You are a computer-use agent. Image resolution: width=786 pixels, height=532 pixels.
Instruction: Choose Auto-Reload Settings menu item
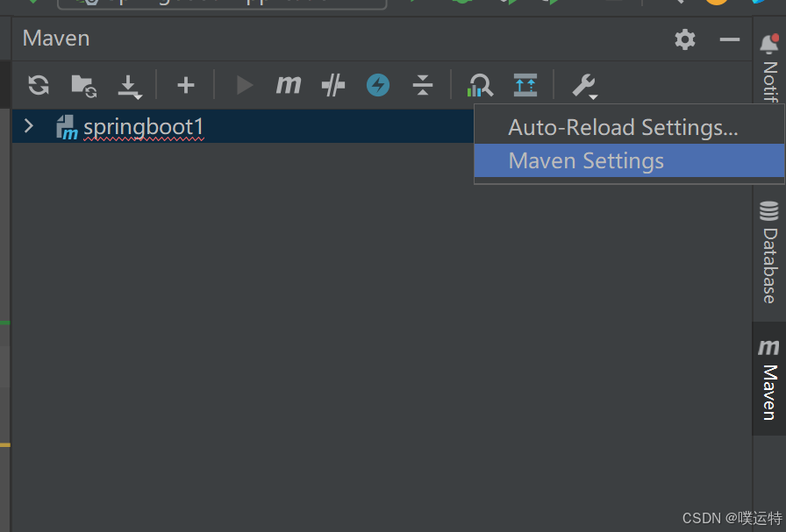click(x=629, y=127)
